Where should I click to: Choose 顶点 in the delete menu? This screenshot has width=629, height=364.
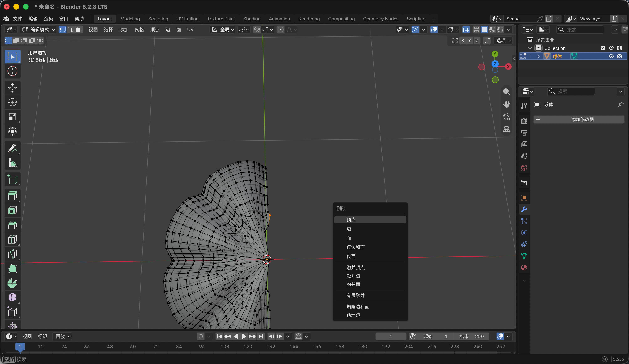[x=370, y=219]
